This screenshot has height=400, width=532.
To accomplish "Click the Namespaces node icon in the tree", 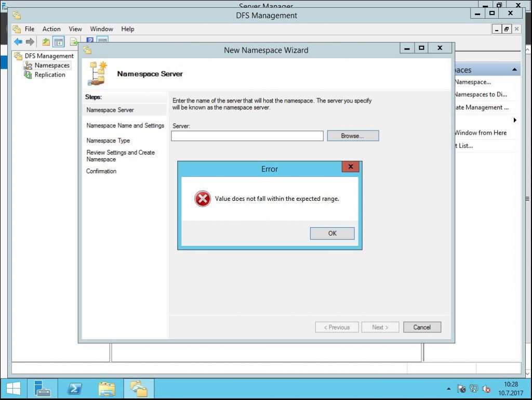I will click(28, 65).
